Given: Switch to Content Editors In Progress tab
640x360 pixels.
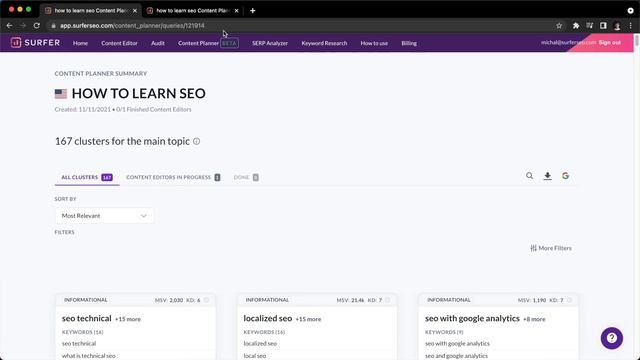Looking at the screenshot, I should (x=173, y=177).
